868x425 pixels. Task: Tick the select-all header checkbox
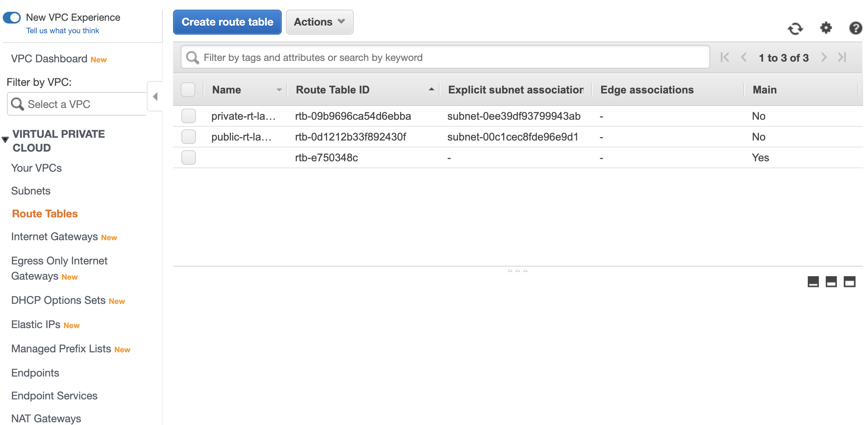click(x=188, y=90)
